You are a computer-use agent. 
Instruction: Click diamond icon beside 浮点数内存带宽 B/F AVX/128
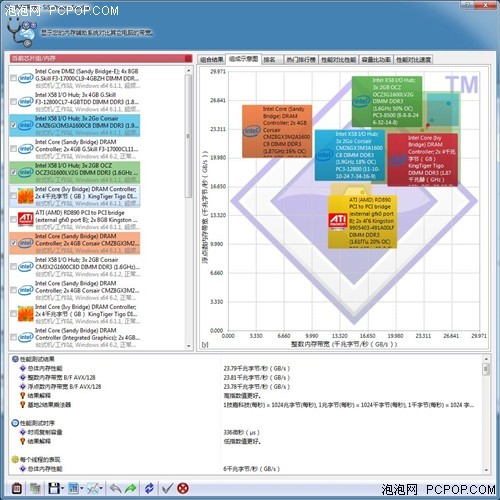23,386
